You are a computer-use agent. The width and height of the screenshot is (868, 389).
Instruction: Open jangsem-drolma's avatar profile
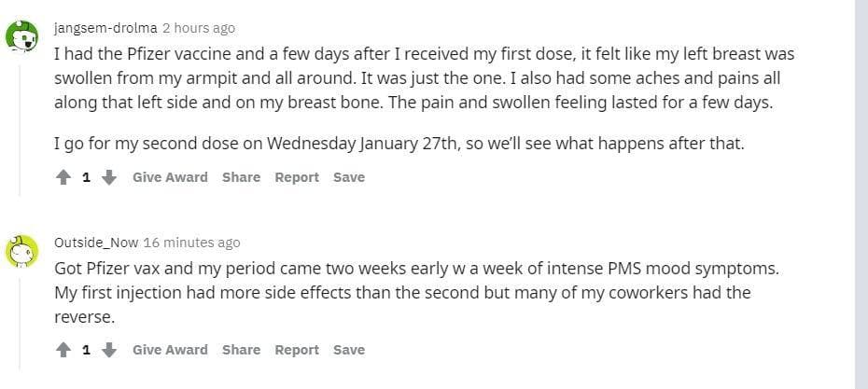21,36
